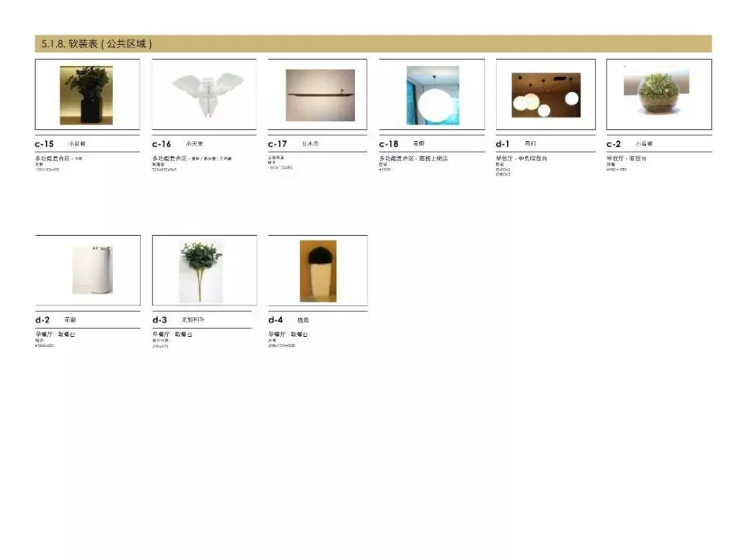
Task: Select the c-17 item code text
Action: (x=277, y=143)
